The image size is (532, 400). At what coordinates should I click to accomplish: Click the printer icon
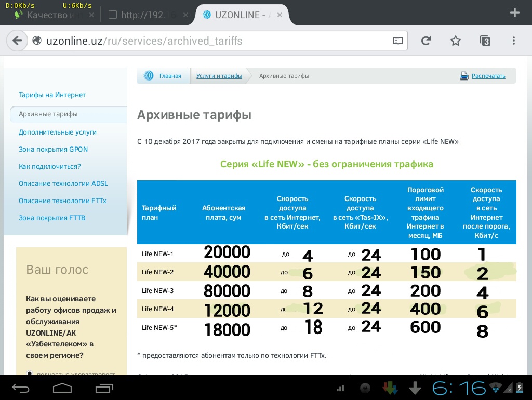click(464, 76)
